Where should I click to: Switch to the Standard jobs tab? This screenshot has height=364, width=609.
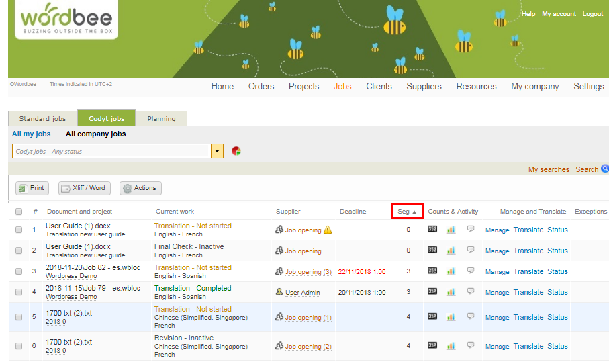(x=42, y=118)
